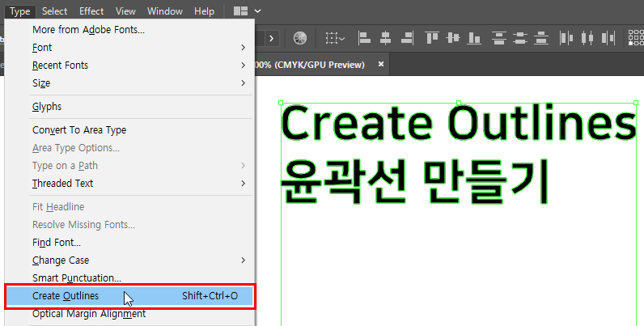Click the Horizontal Align Right icon
The height and width of the screenshot is (326, 644).
coord(407,38)
